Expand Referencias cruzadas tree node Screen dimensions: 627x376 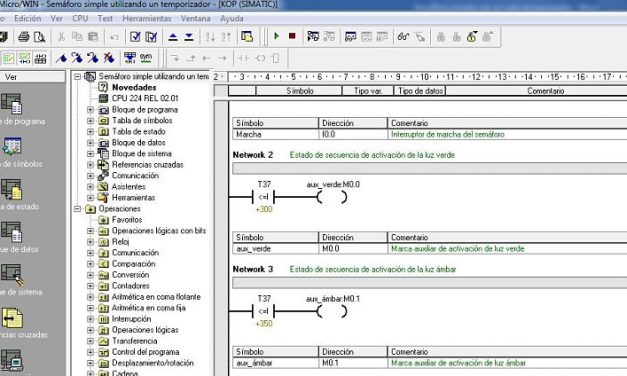point(90,164)
